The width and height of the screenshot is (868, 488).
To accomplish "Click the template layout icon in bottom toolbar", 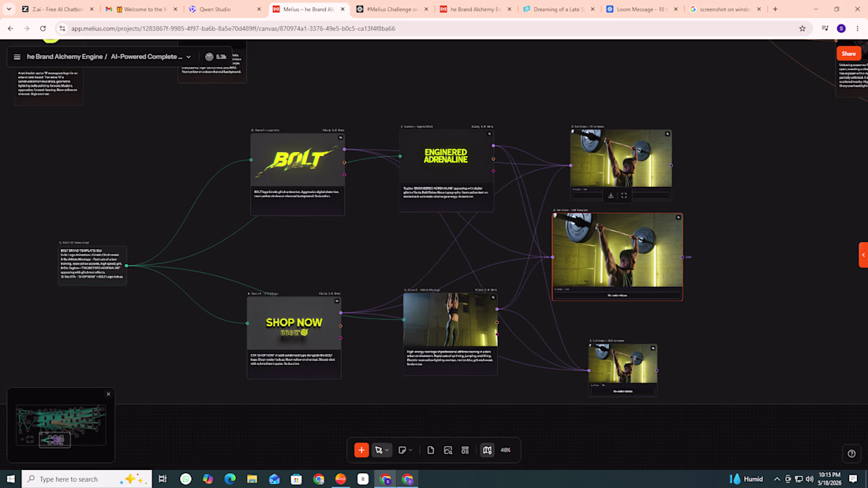I will coord(465,450).
